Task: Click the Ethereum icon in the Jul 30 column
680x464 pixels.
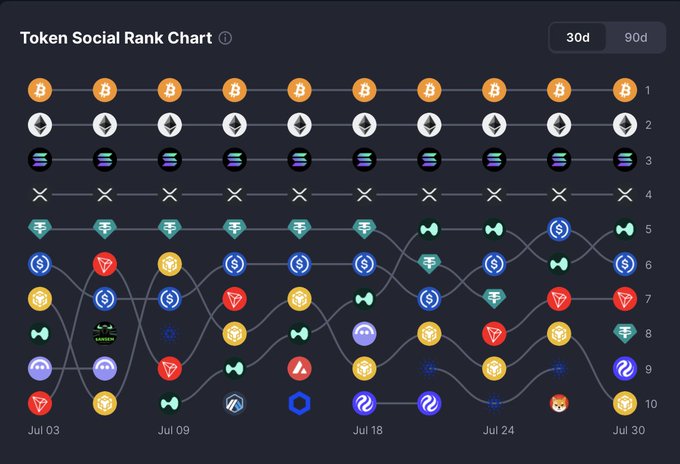Action: tap(624, 125)
